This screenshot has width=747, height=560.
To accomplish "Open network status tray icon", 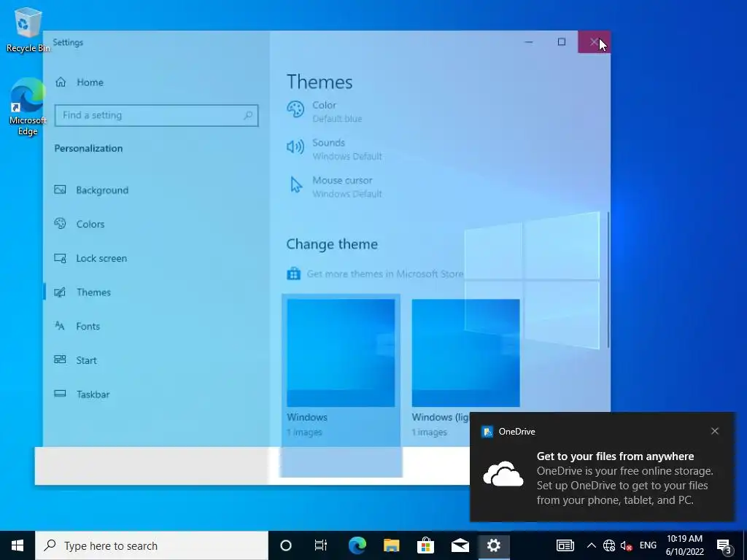I will tap(609, 545).
